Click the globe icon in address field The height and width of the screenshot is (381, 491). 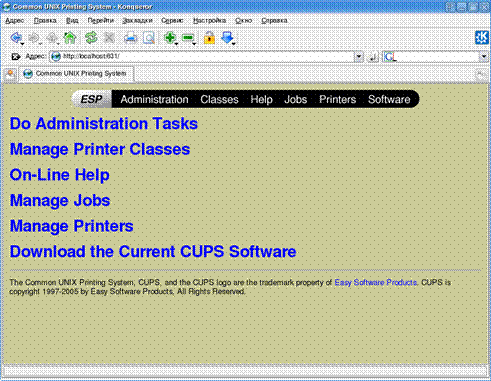[56, 57]
